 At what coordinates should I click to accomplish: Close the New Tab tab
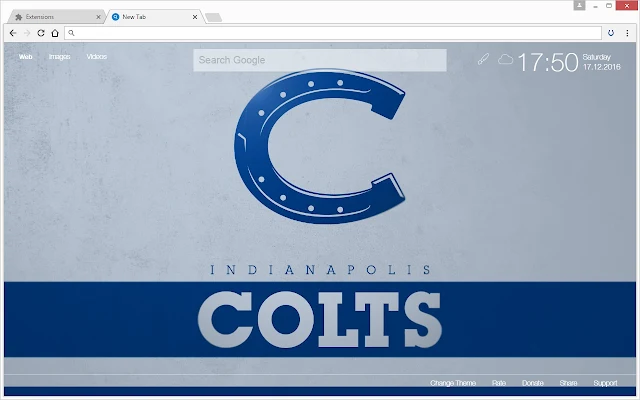[195, 17]
